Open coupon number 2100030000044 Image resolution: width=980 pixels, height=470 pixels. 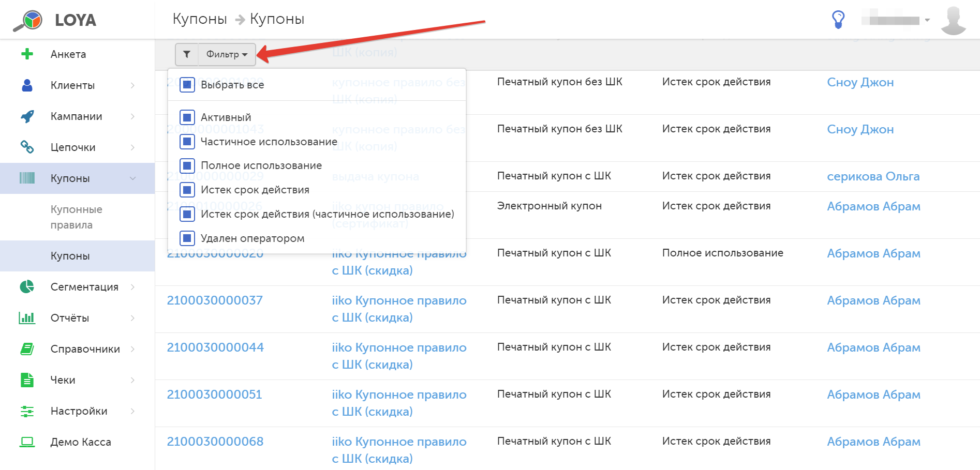click(x=215, y=347)
